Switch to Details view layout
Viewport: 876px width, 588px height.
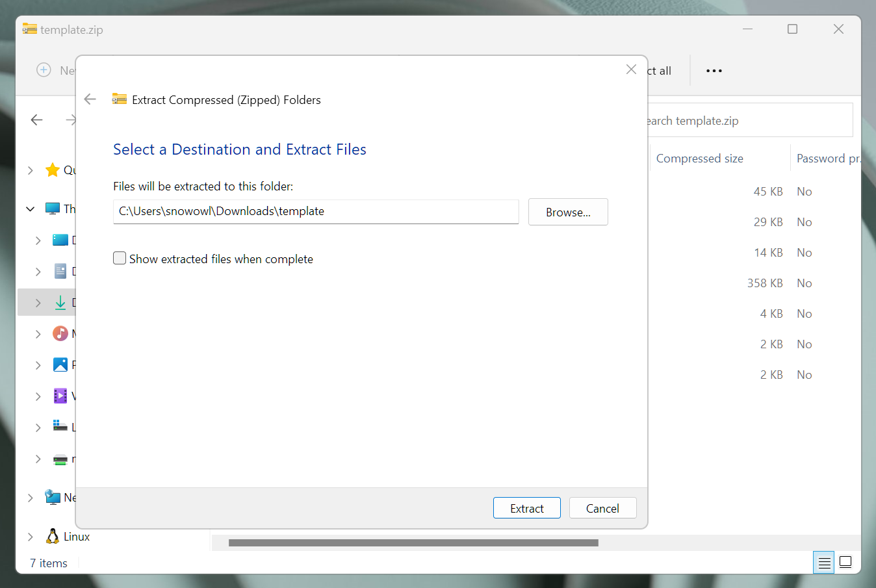pyautogui.click(x=824, y=563)
